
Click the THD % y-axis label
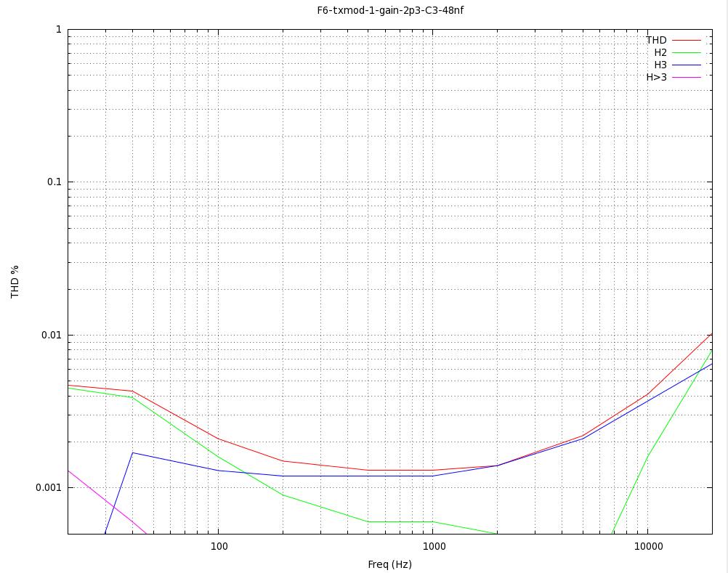15,282
